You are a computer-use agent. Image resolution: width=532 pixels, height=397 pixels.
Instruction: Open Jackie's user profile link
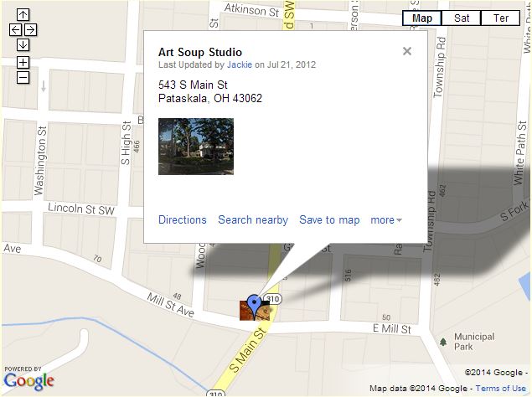pyautogui.click(x=240, y=64)
